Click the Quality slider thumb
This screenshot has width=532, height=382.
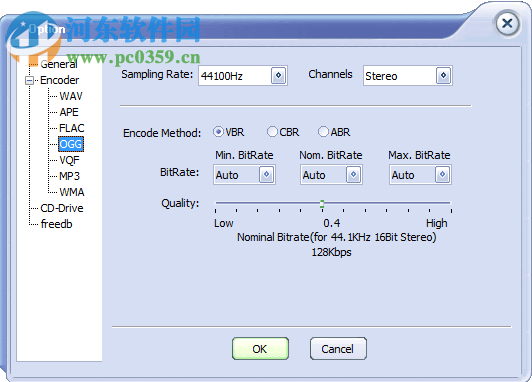tap(322, 204)
